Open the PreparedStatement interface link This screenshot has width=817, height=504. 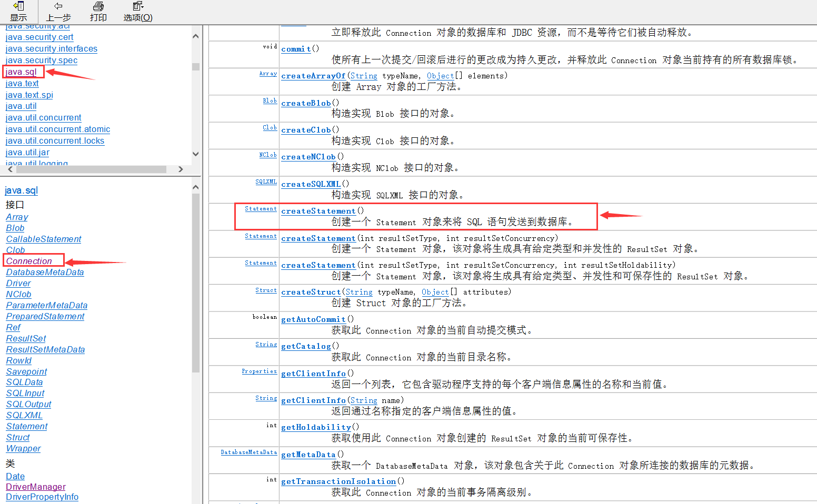click(x=45, y=317)
